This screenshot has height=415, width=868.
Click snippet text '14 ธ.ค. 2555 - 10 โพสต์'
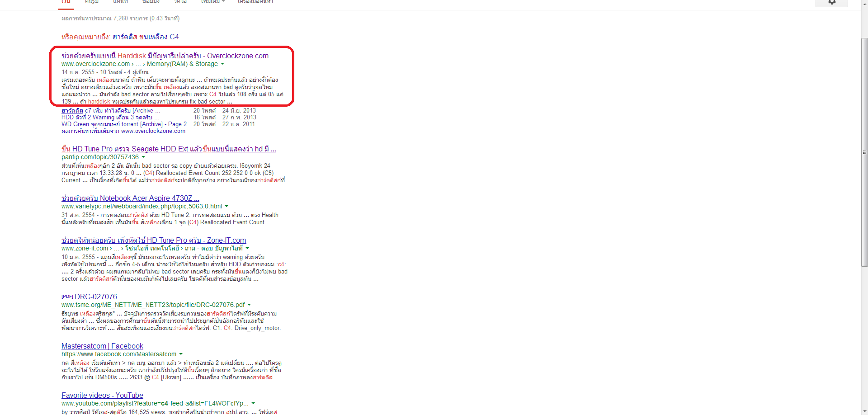point(92,72)
